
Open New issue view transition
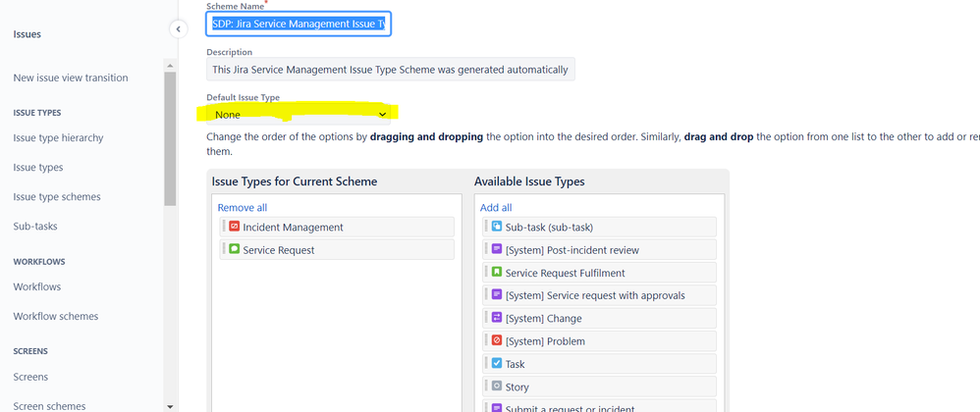[71, 77]
